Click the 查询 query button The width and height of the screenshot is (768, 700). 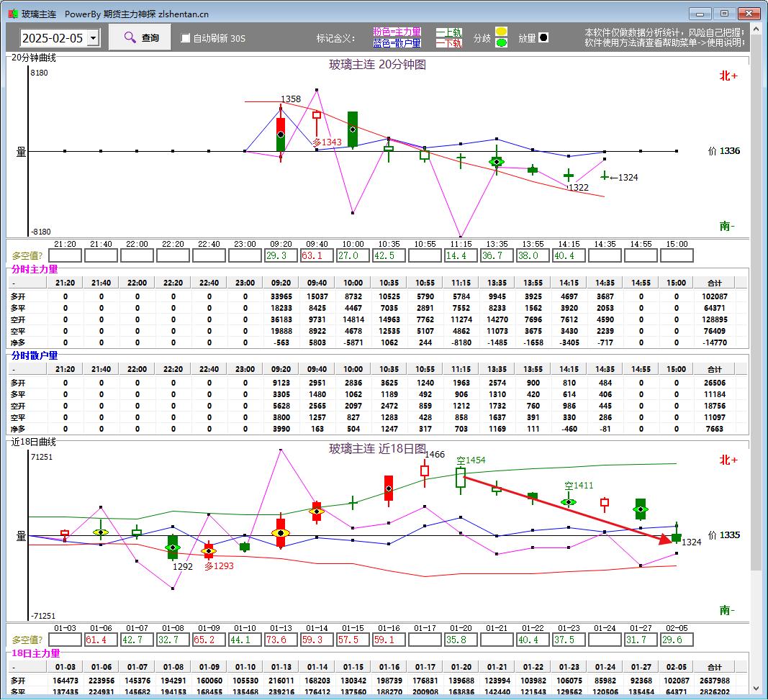[x=140, y=37]
